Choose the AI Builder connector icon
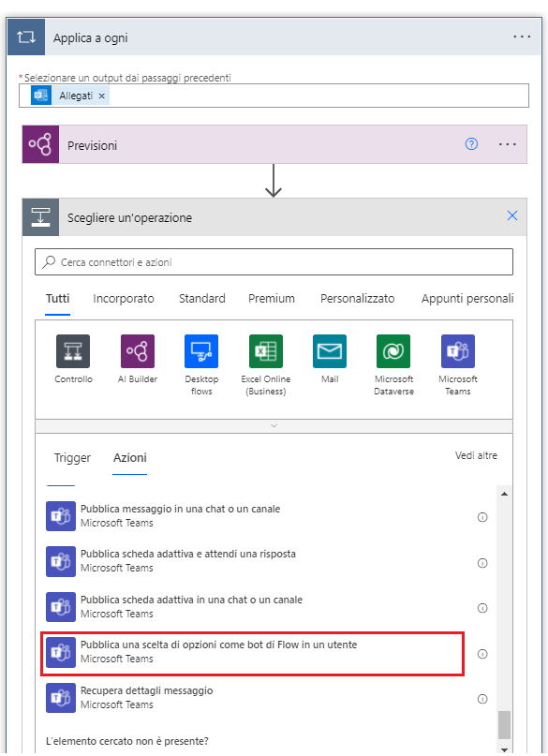Image resolution: width=548 pixels, height=756 pixels. pos(138,351)
